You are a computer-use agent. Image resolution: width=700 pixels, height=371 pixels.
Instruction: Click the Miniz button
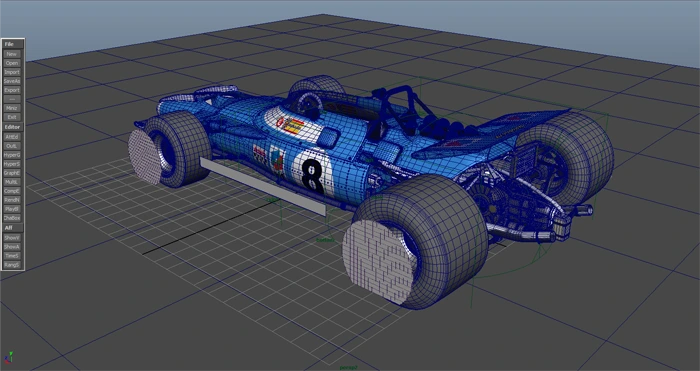12,108
